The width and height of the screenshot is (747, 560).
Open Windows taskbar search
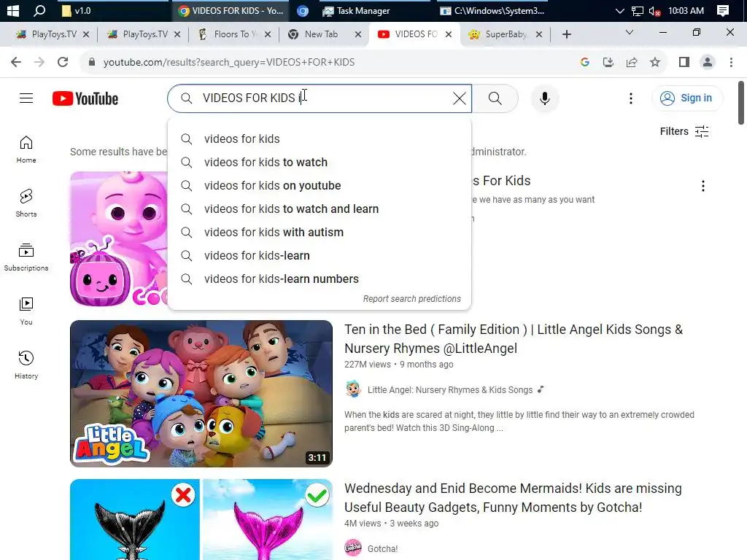tap(39, 10)
